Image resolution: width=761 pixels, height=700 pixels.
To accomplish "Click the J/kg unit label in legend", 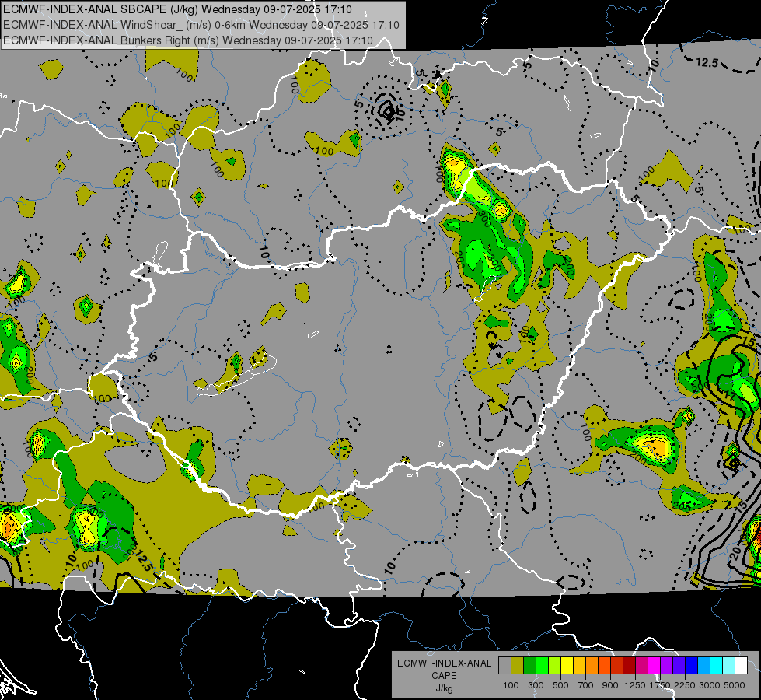I will click(x=444, y=689).
